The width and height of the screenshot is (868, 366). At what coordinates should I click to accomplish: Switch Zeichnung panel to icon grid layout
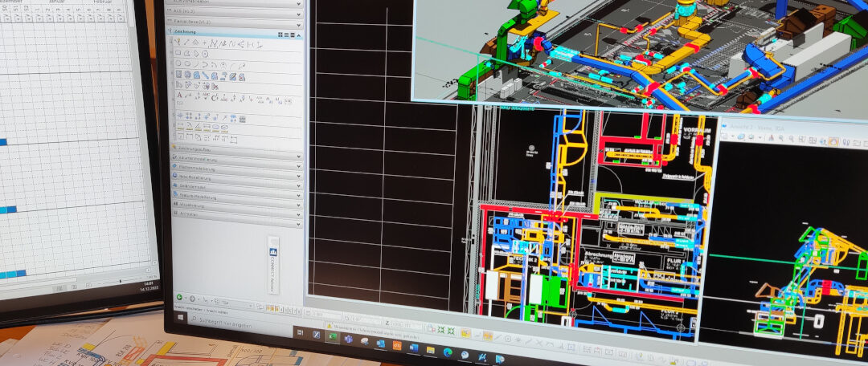280,35
